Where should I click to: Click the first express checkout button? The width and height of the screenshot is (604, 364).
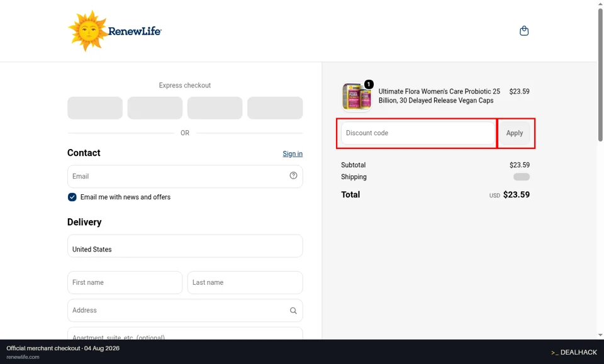tap(95, 108)
